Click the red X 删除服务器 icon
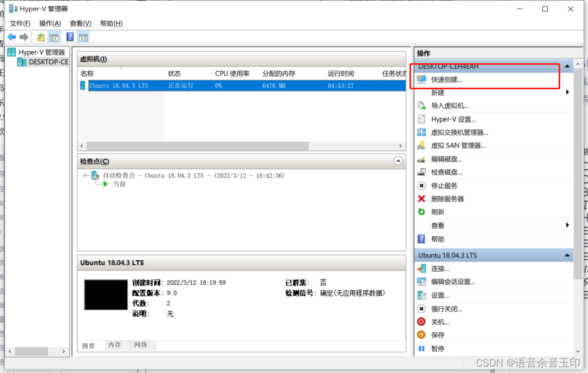 [x=421, y=199]
